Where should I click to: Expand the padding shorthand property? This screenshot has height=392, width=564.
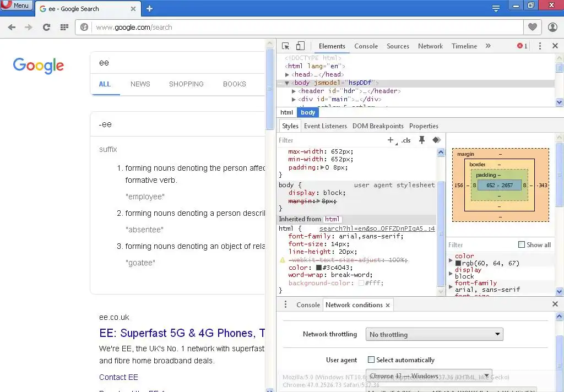(x=322, y=167)
